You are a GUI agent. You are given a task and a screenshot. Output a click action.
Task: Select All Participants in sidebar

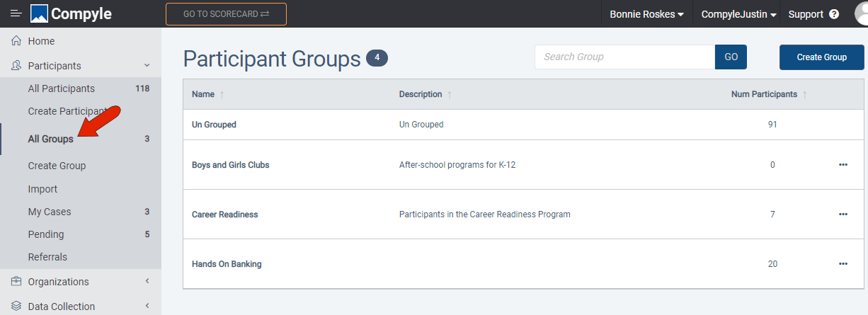61,88
